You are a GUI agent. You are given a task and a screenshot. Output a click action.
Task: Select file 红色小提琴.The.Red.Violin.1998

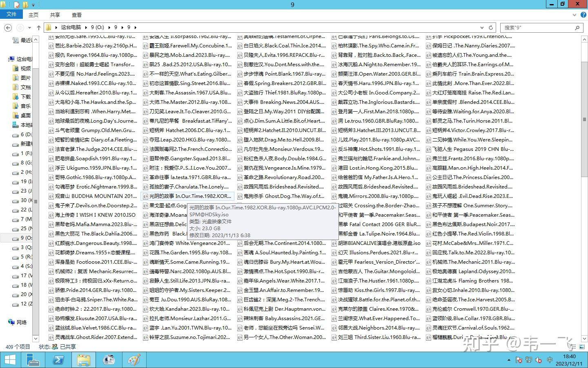tap(470, 234)
